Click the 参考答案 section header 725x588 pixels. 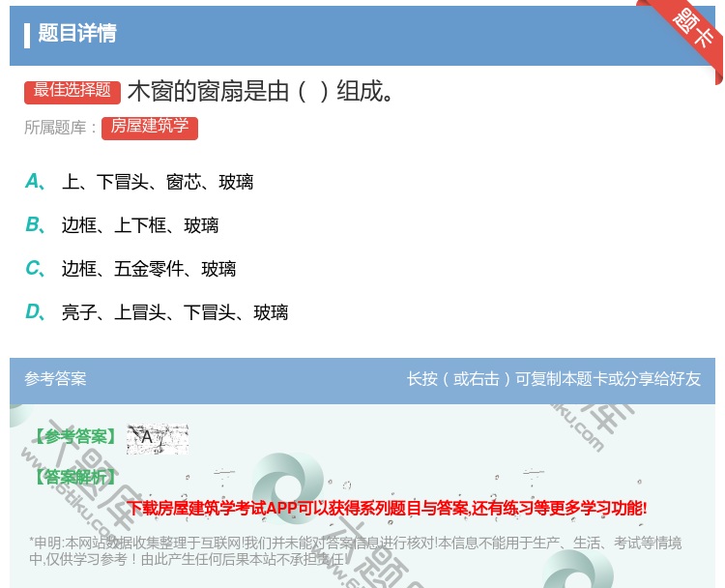[55, 379]
